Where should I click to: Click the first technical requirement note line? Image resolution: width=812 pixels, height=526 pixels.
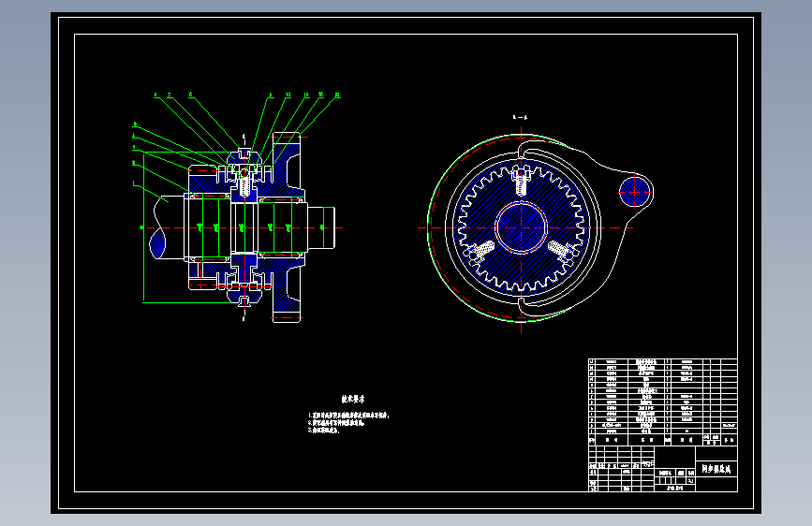coord(348,416)
